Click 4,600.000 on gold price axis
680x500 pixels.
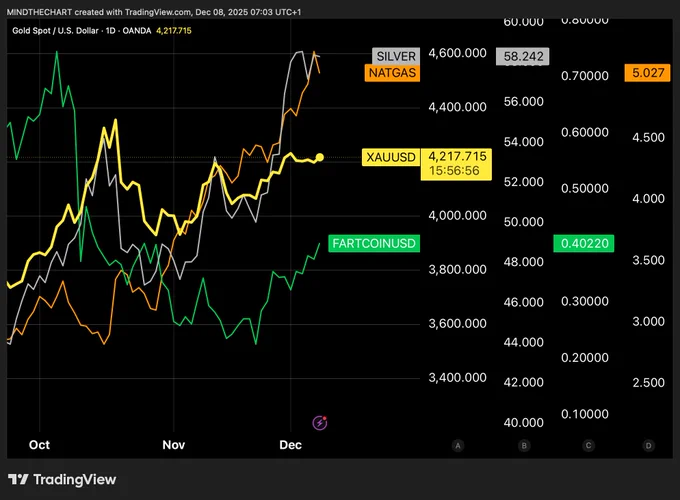tap(458, 53)
